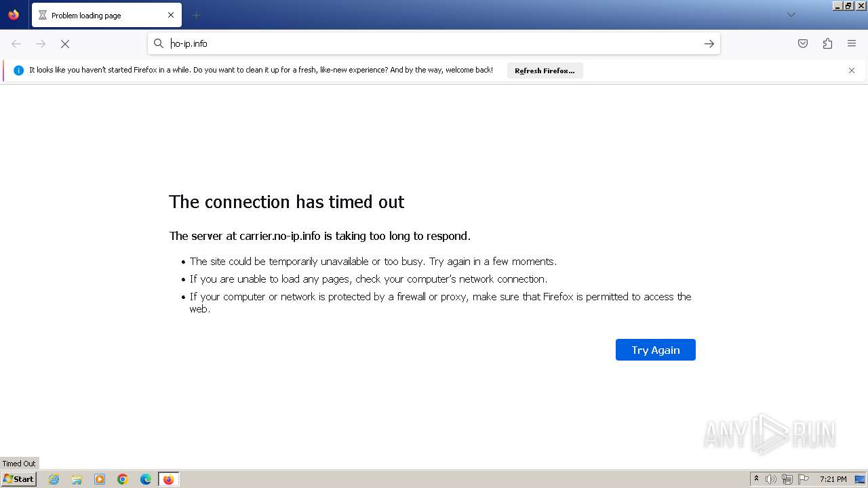Click into the address bar URL field
The height and width of the screenshot is (488, 868).
click(x=434, y=43)
